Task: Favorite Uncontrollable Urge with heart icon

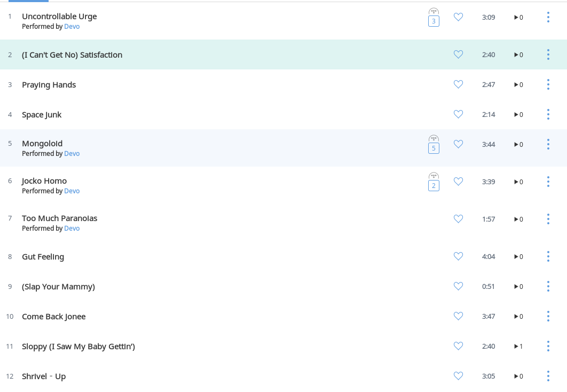Action: pyautogui.click(x=458, y=17)
